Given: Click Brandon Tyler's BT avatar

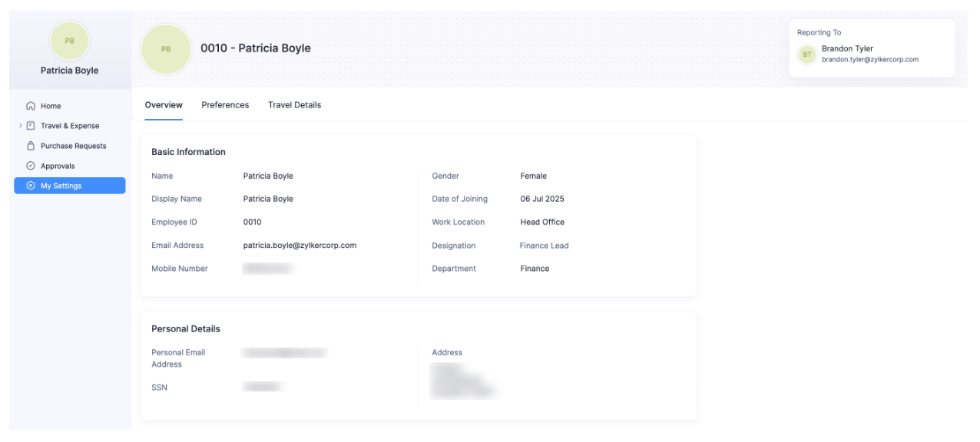Looking at the screenshot, I should 807,54.
